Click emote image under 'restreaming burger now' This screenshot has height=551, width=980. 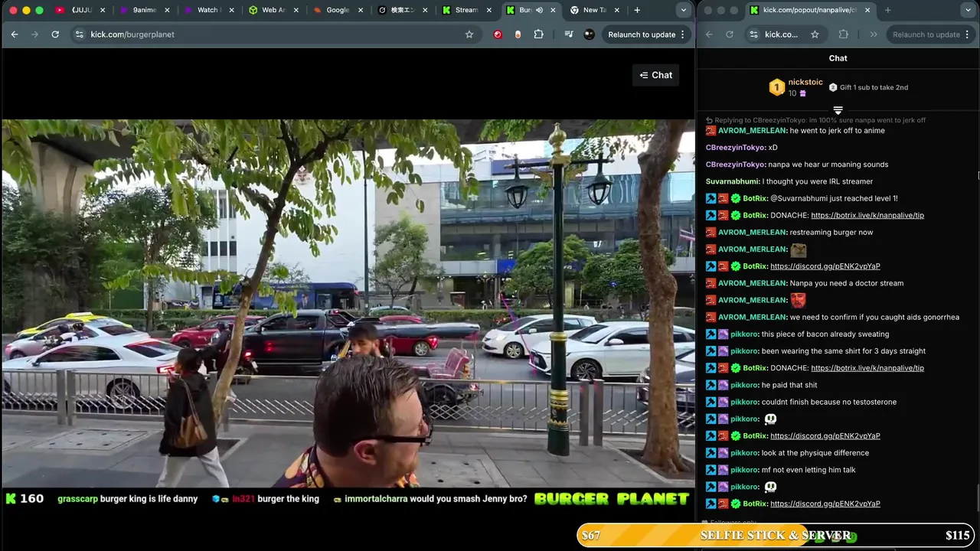[x=799, y=249]
